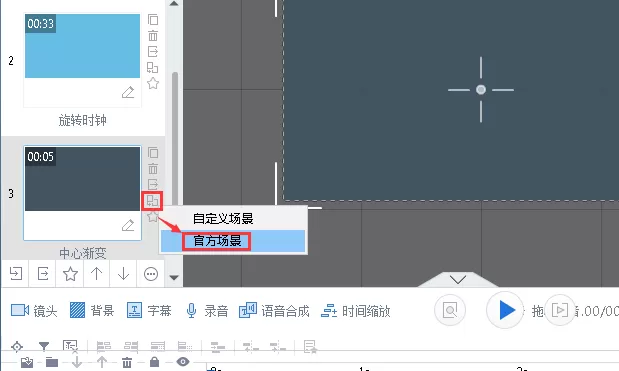
Task: Click scroll up arrow of scene list
Action: 174,4
